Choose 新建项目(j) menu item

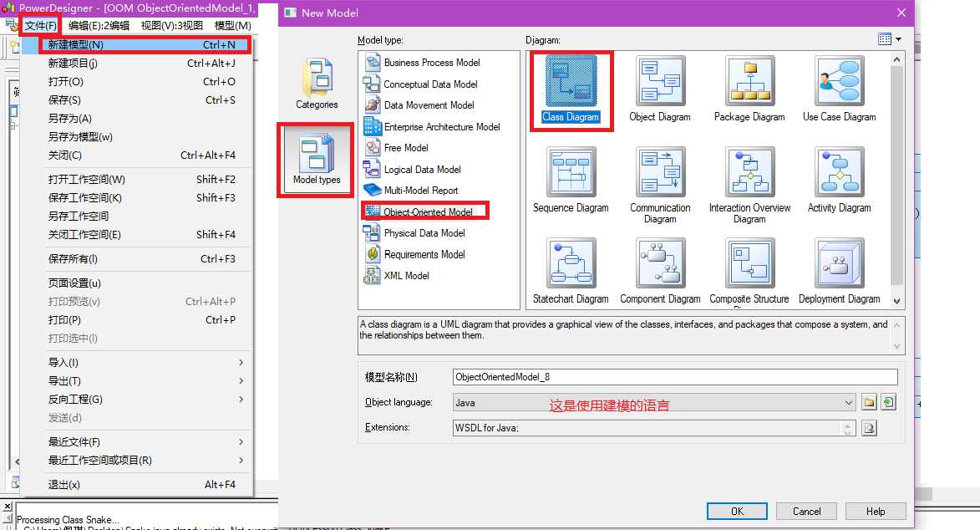(x=137, y=64)
